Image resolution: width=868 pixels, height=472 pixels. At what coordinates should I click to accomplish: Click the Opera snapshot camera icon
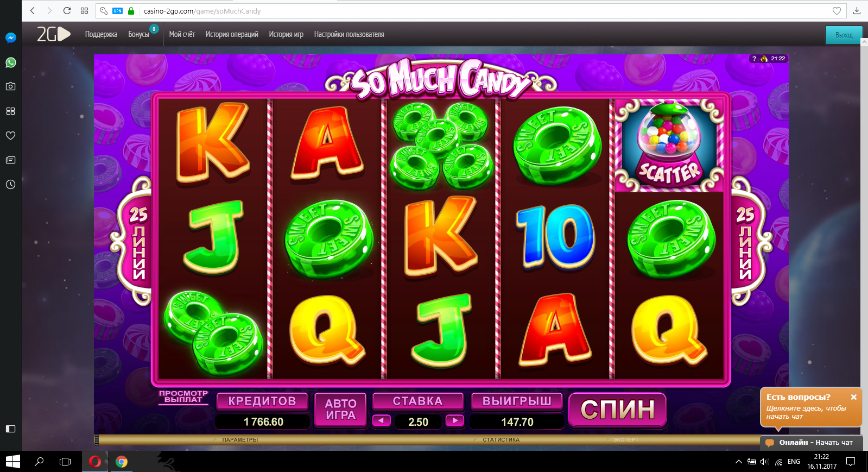(10, 86)
